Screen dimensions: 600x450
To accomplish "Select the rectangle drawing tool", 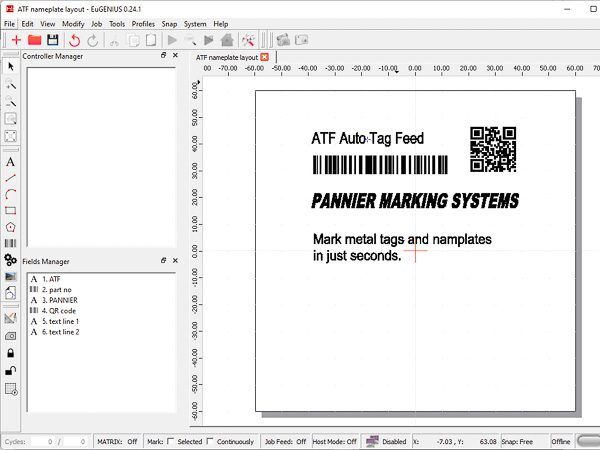I will 11,210.
